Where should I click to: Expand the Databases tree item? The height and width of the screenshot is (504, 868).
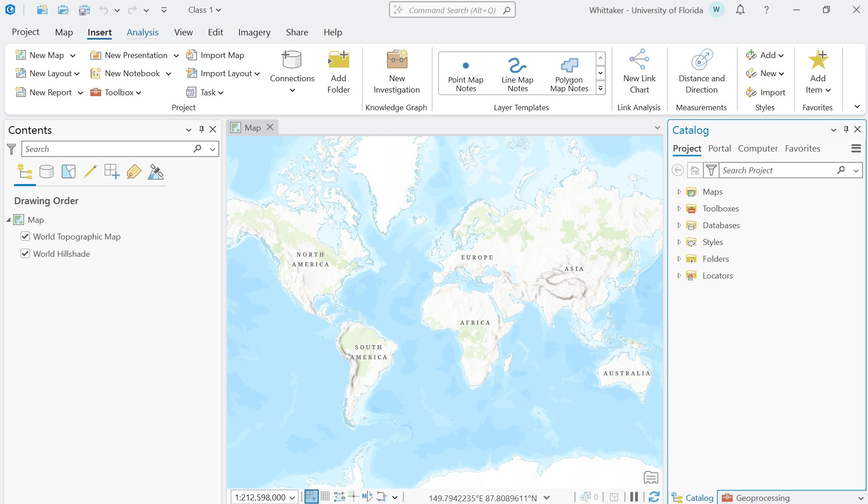coord(679,225)
